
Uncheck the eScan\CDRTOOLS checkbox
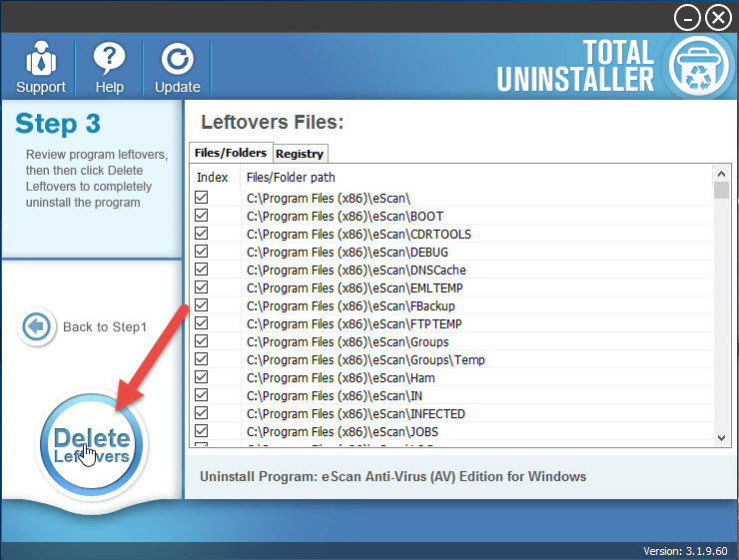[x=202, y=234]
